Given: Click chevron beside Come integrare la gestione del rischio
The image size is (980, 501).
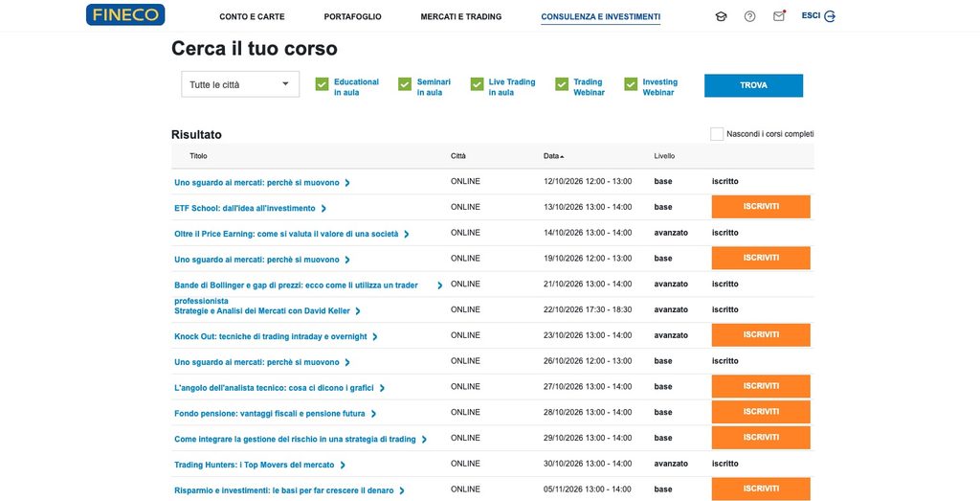Looking at the screenshot, I should pyautogui.click(x=424, y=439).
